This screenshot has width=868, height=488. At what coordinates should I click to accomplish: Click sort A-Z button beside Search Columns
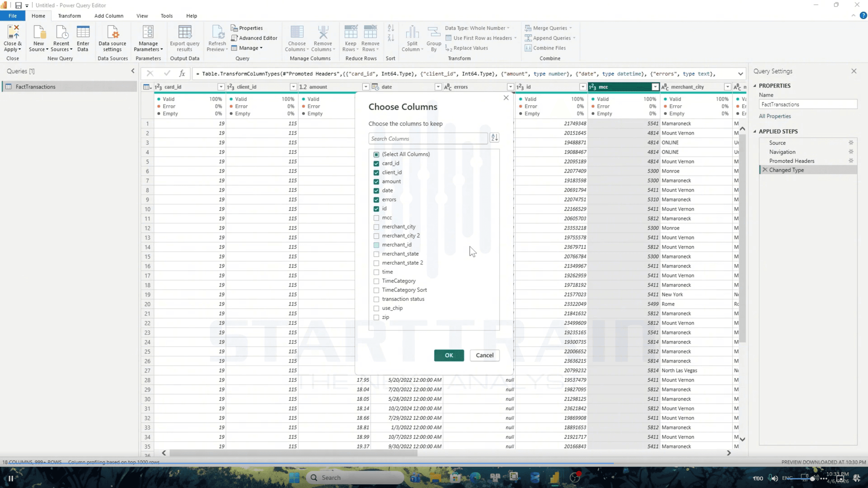[x=494, y=137]
